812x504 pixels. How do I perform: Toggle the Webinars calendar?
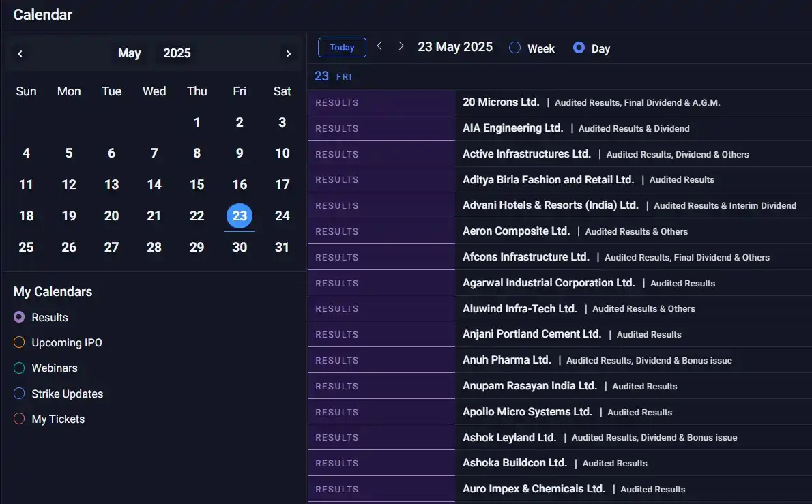point(19,368)
